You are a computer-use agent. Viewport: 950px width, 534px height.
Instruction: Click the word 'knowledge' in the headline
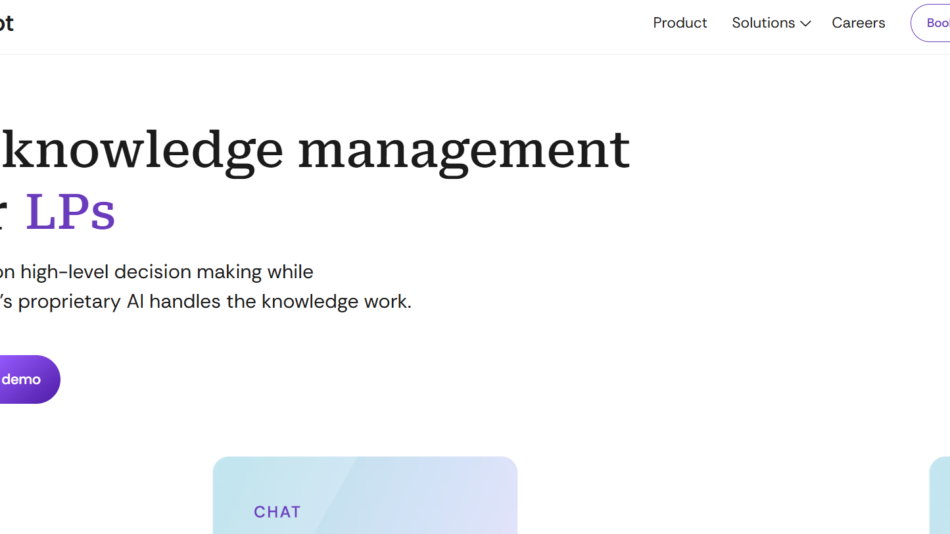point(139,150)
